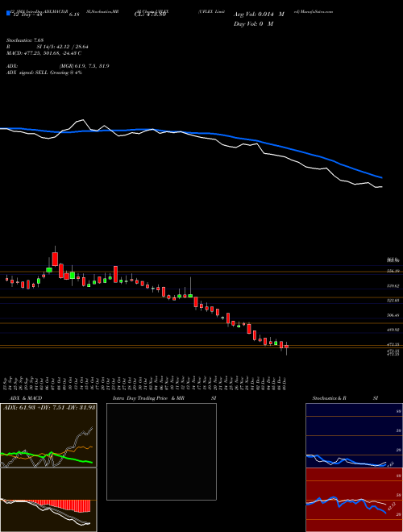The width and height of the screenshot is (403, 532).
Task: Click the red MACD histogram bars
Action: tap(60, 505)
